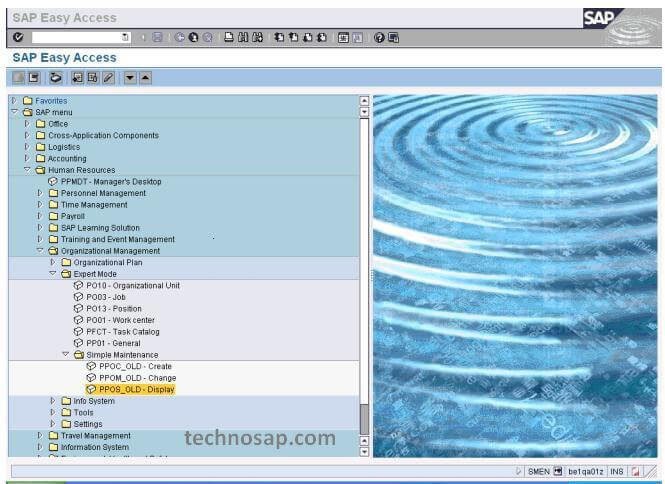Image resolution: width=665 pixels, height=484 pixels.
Task: Expand the Personnel Management folder
Action: click(40, 193)
